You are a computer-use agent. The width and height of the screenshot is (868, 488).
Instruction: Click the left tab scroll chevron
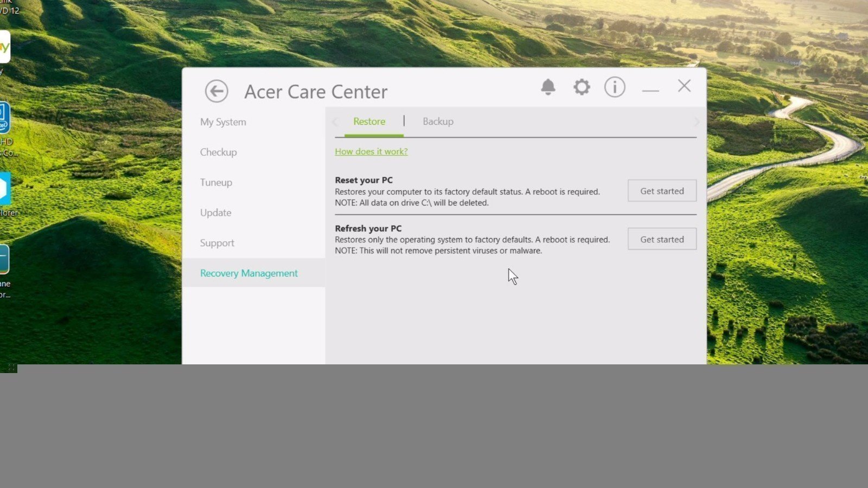point(335,121)
